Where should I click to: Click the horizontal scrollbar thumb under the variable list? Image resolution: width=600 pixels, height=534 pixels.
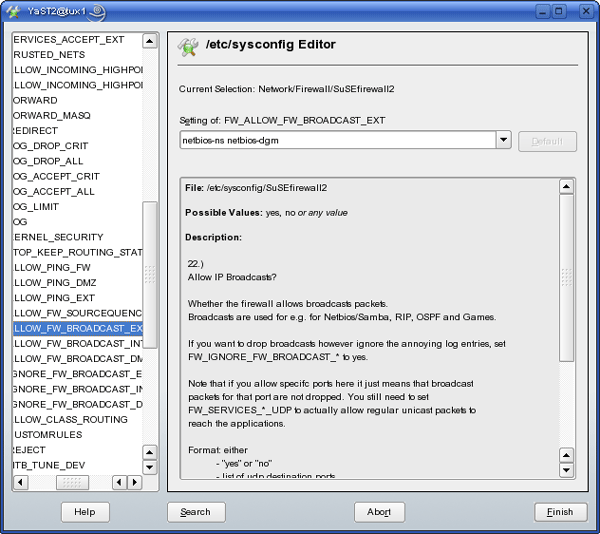tap(72, 482)
